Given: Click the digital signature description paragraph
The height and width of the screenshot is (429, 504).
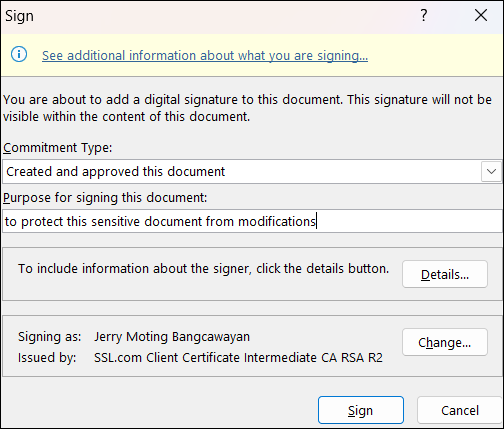Looking at the screenshot, I should tap(247, 108).
